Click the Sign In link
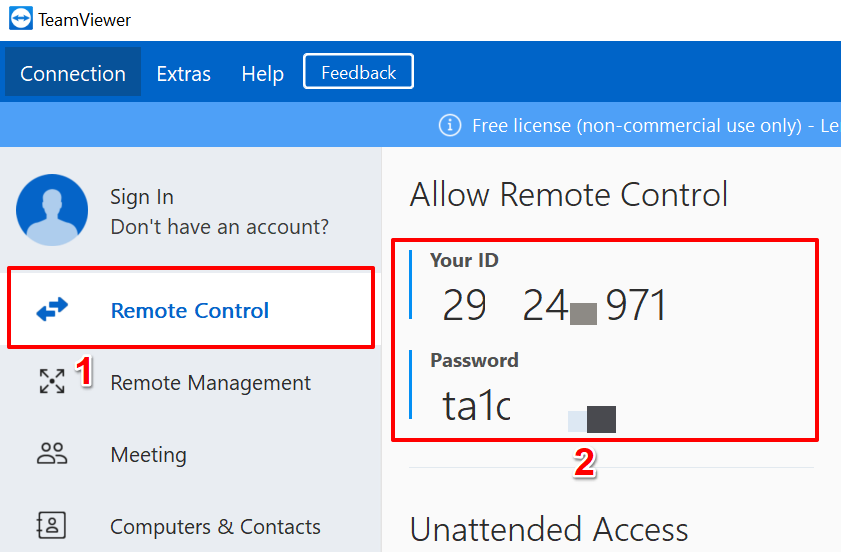 (142, 197)
